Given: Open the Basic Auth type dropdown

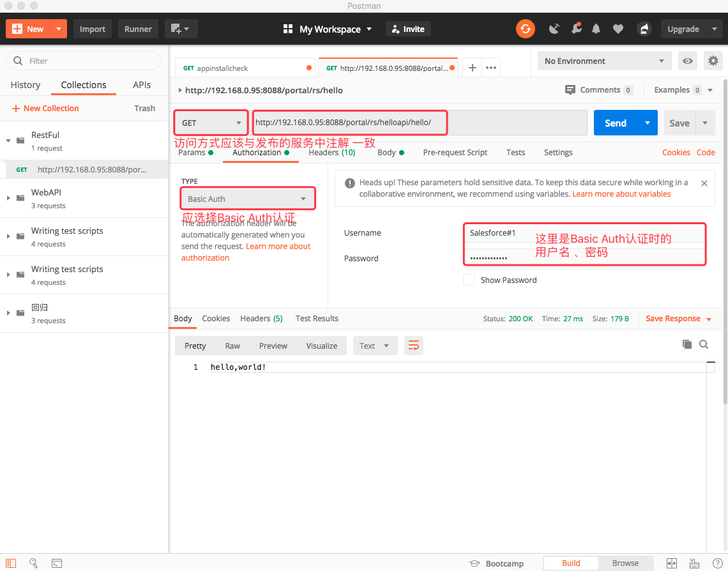Looking at the screenshot, I should tap(248, 199).
